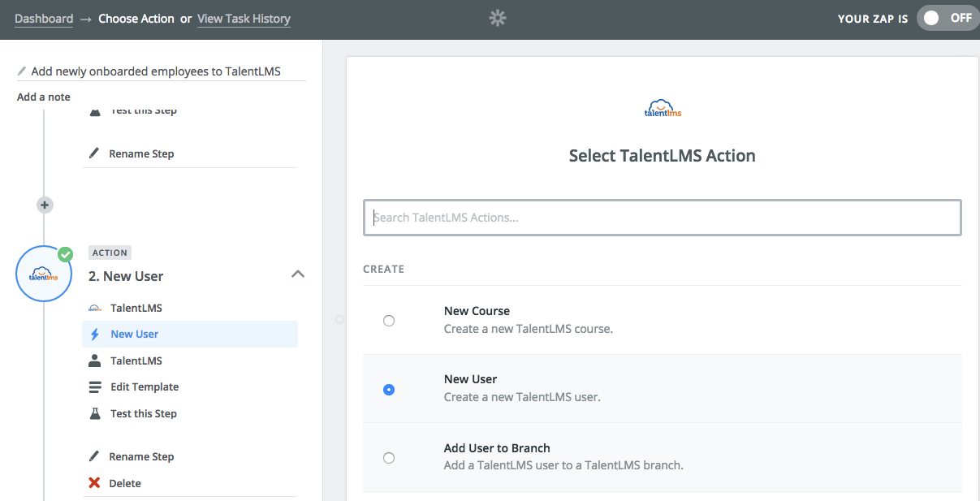Viewport: 980px width, 501px height.
Task: Select the New User lightning action row
Action: 190,334
